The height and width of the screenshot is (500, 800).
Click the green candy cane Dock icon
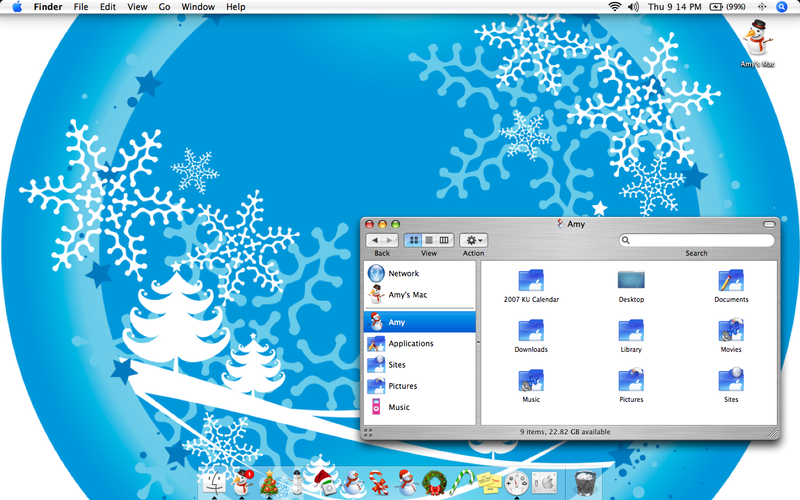[x=462, y=482]
